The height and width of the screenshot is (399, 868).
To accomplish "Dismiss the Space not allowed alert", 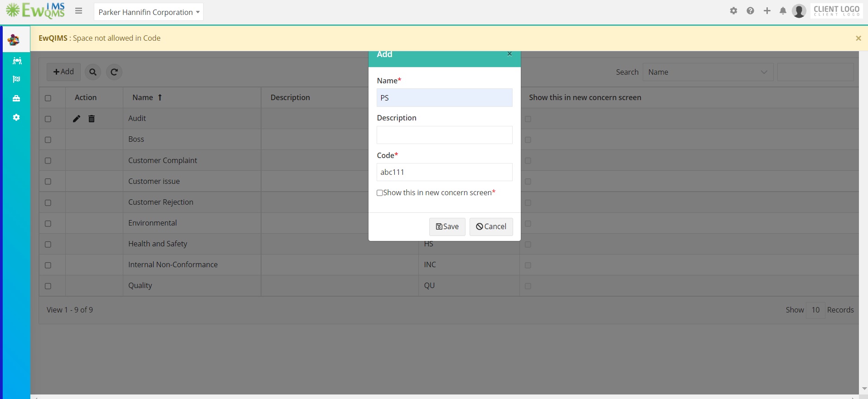I will tap(858, 38).
